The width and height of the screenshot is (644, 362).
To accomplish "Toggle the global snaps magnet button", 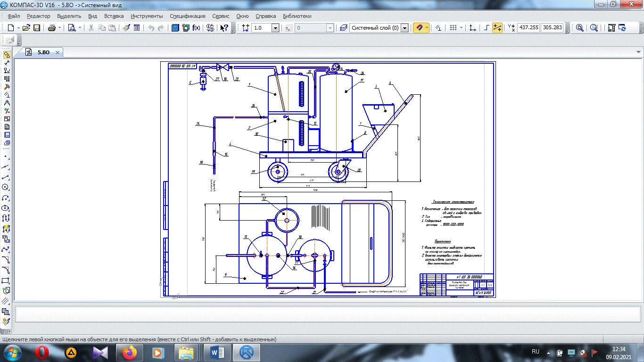I will [419, 28].
